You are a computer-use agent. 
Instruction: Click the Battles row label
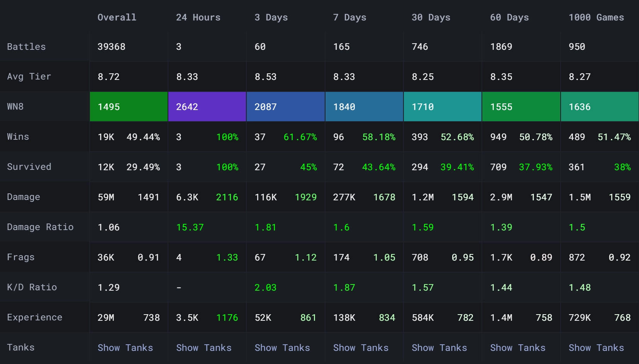pos(26,47)
